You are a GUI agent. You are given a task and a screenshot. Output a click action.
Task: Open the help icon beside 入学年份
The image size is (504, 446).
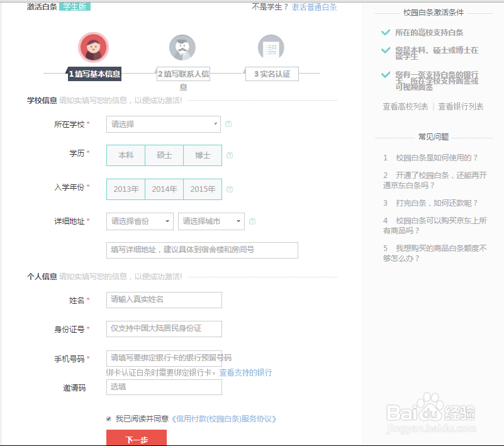(x=228, y=189)
